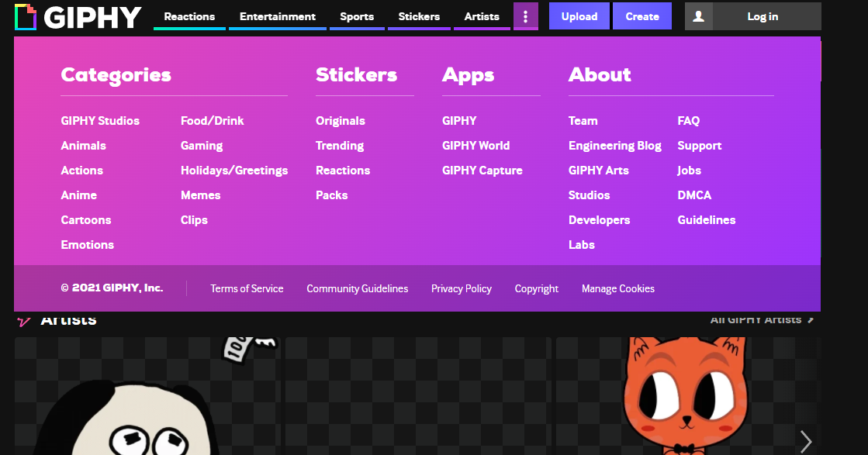Screen dimensions: 868x455
Task: Open the Jobs link
Action: click(x=689, y=171)
